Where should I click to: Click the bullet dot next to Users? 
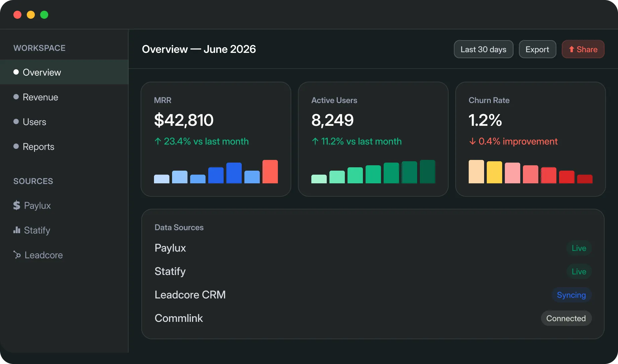(16, 121)
